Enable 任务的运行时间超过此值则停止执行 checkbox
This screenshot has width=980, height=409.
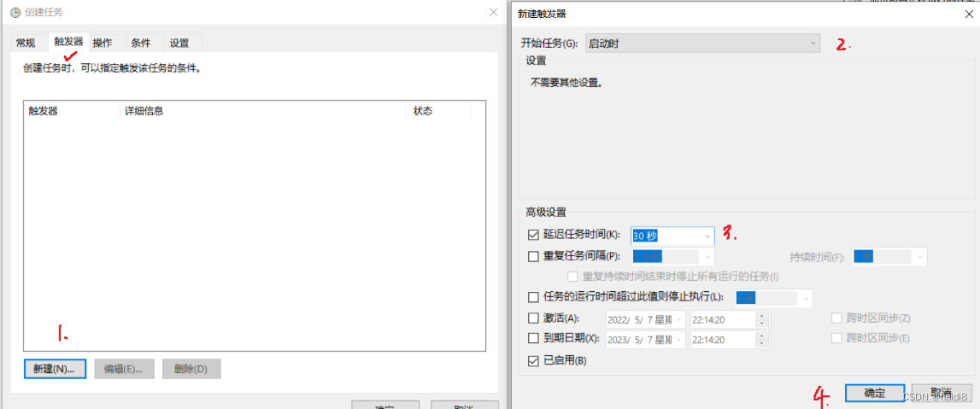(x=533, y=296)
